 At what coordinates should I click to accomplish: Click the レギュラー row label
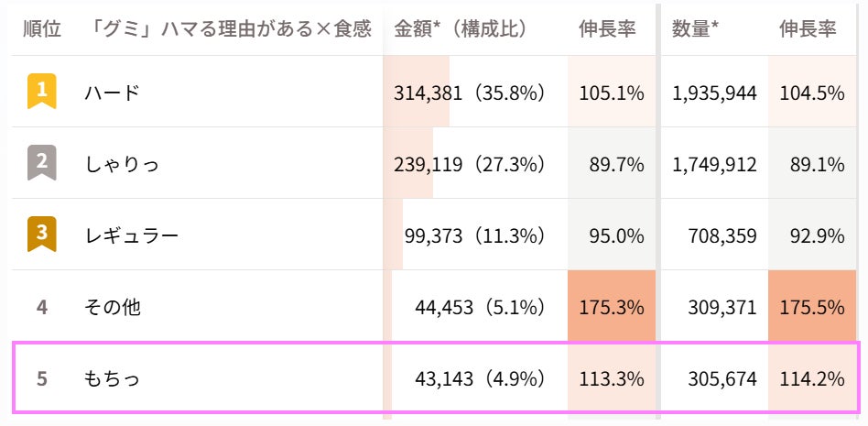pos(132,236)
